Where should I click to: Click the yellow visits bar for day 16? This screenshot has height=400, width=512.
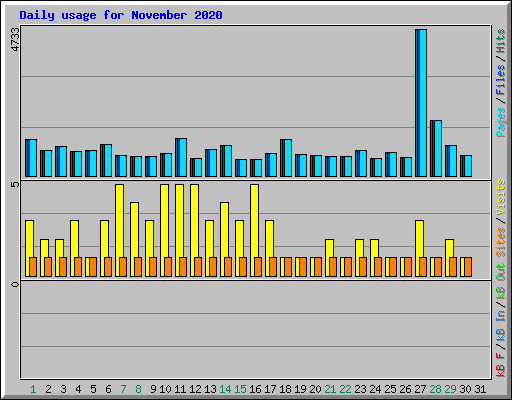254,220
